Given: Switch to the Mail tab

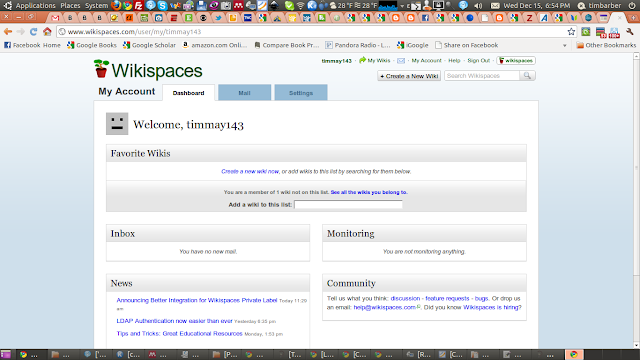Looking at the screenshot, I should point(244,93).
